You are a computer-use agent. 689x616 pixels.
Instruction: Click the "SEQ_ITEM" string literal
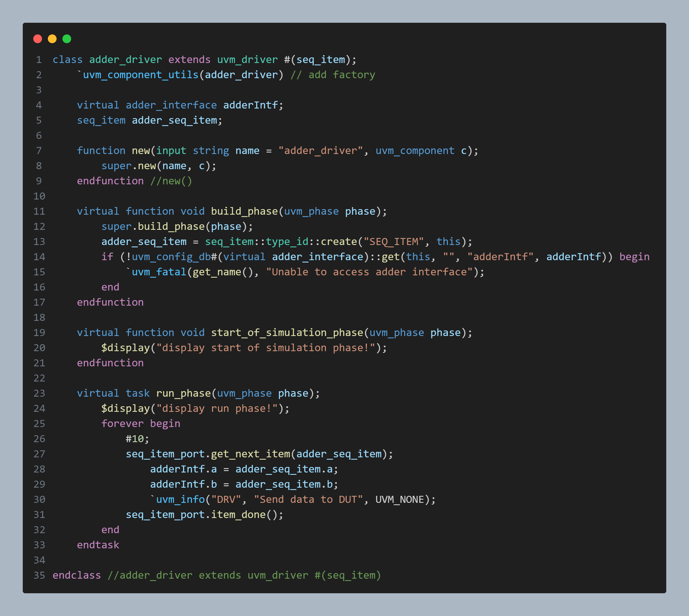coord(393,242)
